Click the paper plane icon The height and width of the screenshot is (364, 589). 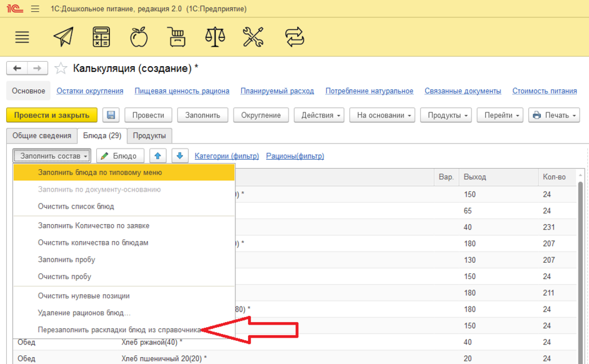click(x=63, y=37)
